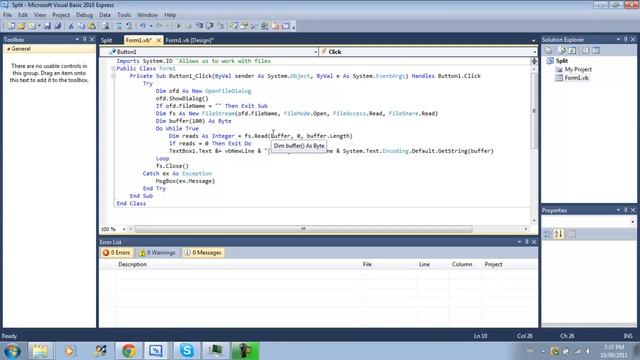Click the Open File toolbar icon
Viewport: 640px width, 360px height.
(x=21, y=26)
